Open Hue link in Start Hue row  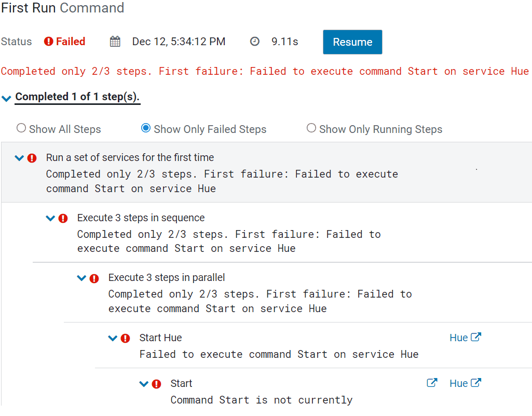[465, 338]
